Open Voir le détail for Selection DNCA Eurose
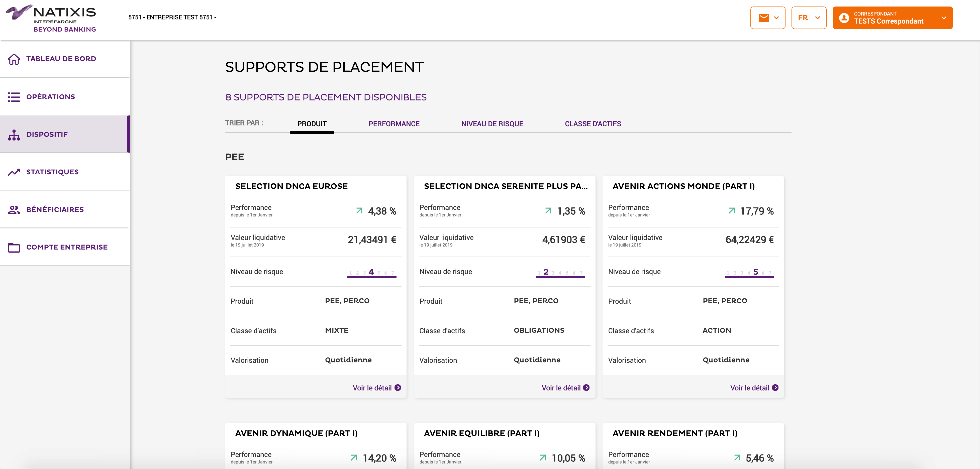Viewport: 980px width, 469px height. 377,388
